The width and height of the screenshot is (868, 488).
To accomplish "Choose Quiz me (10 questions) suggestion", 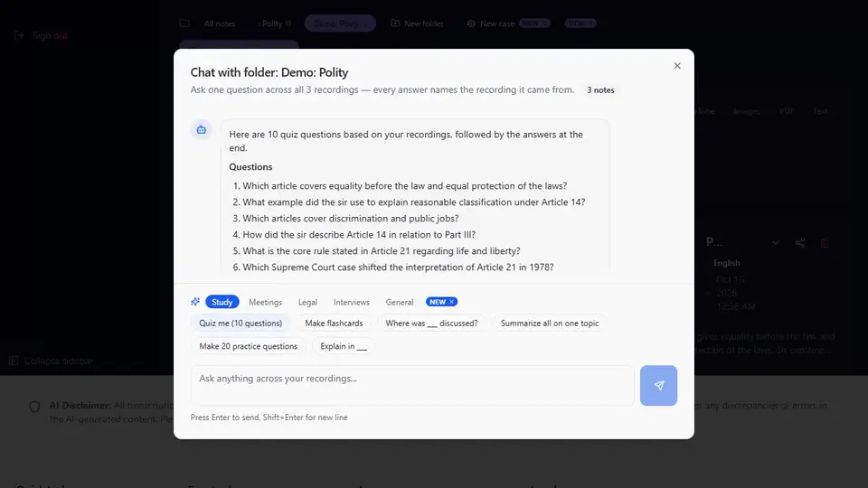I will pyautogui.click(x=241, y=324).
